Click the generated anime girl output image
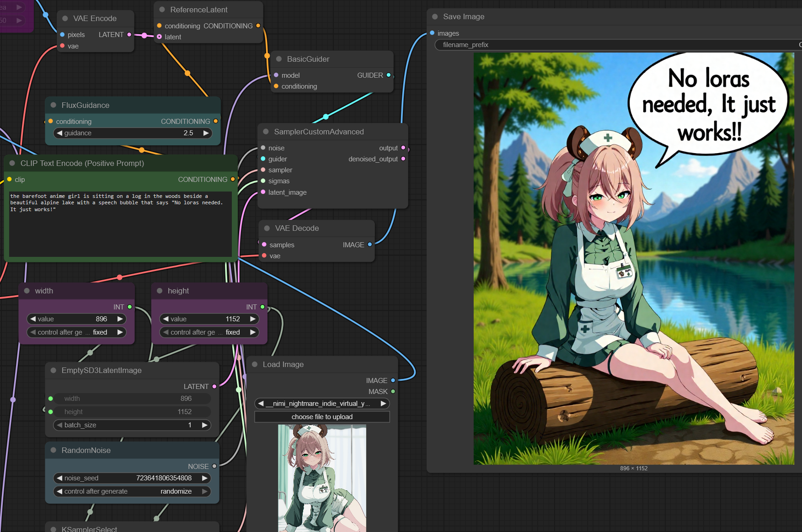 (x=634, y=259)
